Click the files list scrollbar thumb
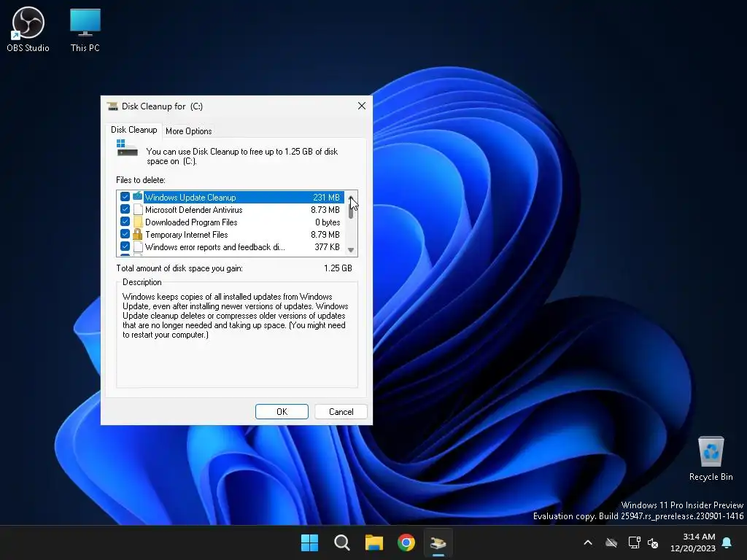Viewport: 747px width, 560px height. coord(351,211)
